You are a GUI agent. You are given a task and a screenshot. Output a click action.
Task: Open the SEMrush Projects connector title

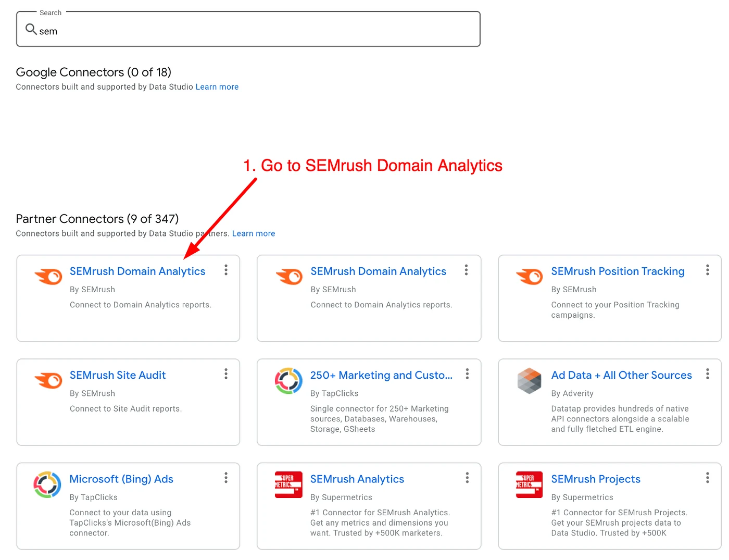[x=596, y=479]
